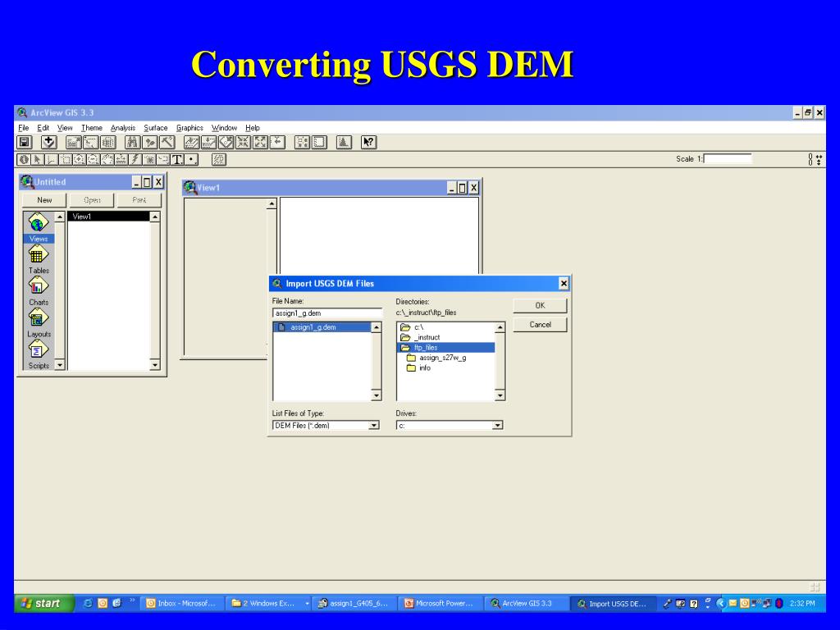
Task: Click the fixed Zoom In icon
Action: (x=243, y=143)
